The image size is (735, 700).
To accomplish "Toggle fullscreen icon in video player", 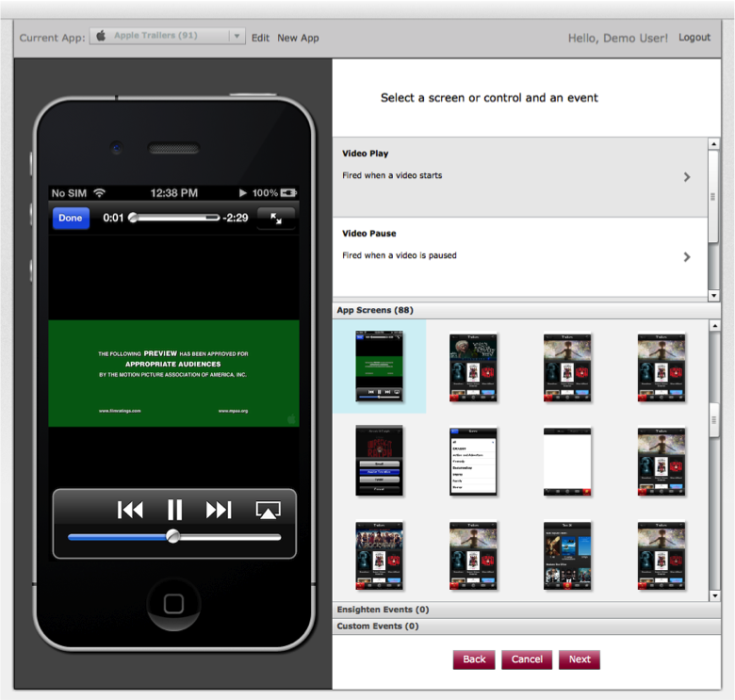I will tap(276, 218).
